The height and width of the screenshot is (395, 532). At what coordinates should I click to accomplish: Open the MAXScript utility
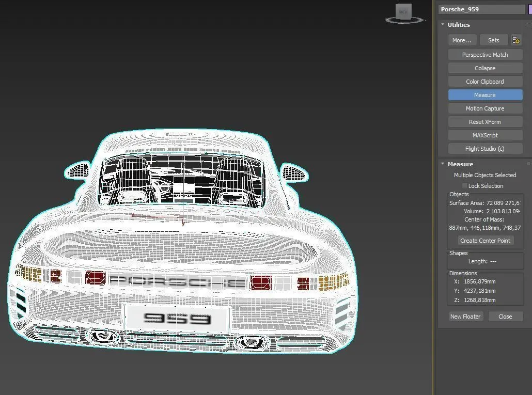click(485, 135)
